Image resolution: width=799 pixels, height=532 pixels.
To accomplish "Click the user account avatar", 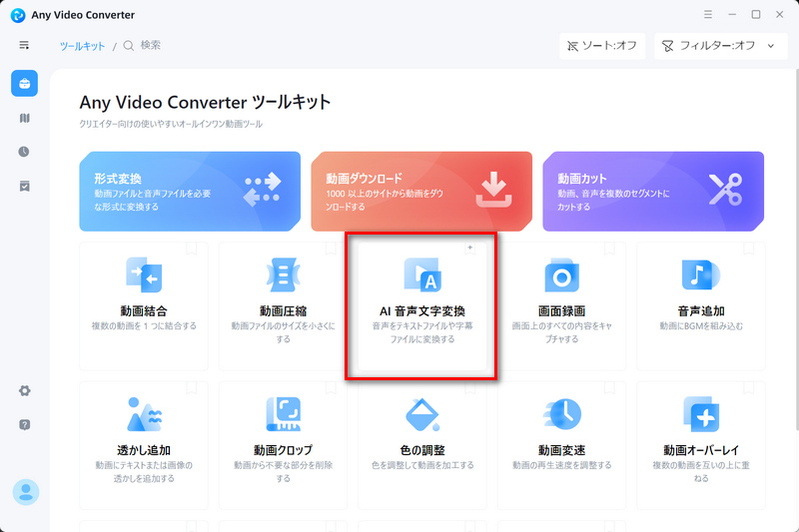I will [26, 492].
